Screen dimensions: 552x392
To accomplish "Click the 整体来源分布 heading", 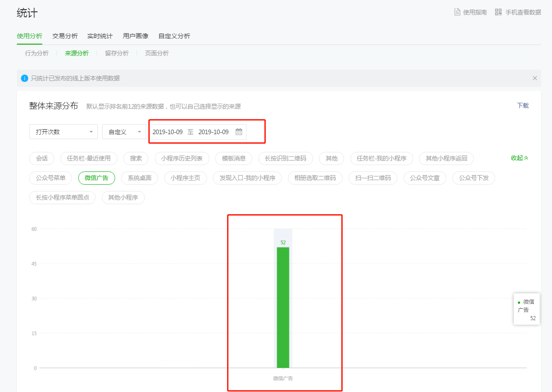I will (54, 106).
